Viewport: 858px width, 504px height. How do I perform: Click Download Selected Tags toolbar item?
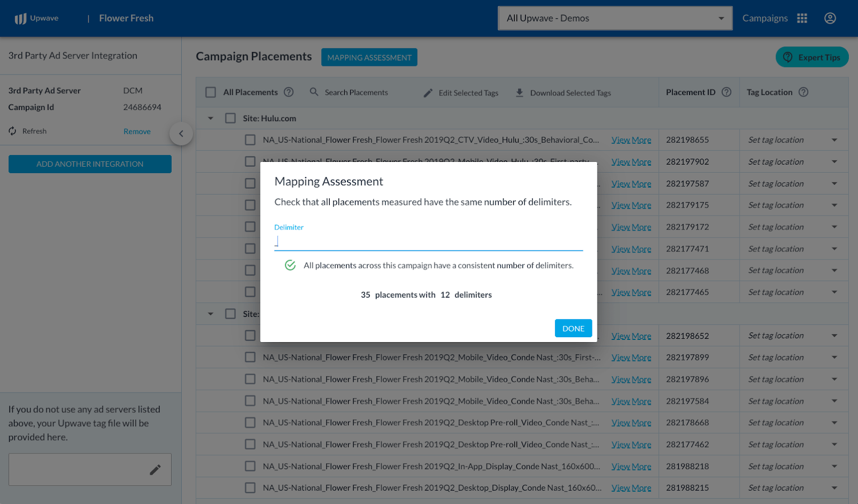pyautogui.click(x=563, y=93)
